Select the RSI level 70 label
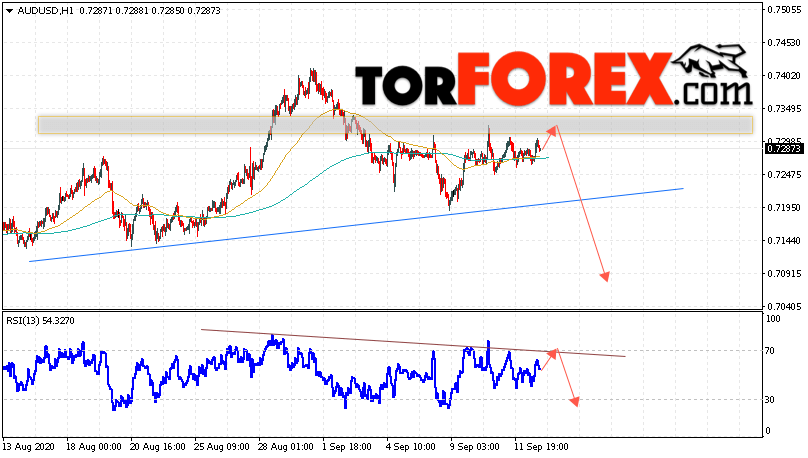 [770, 351]
